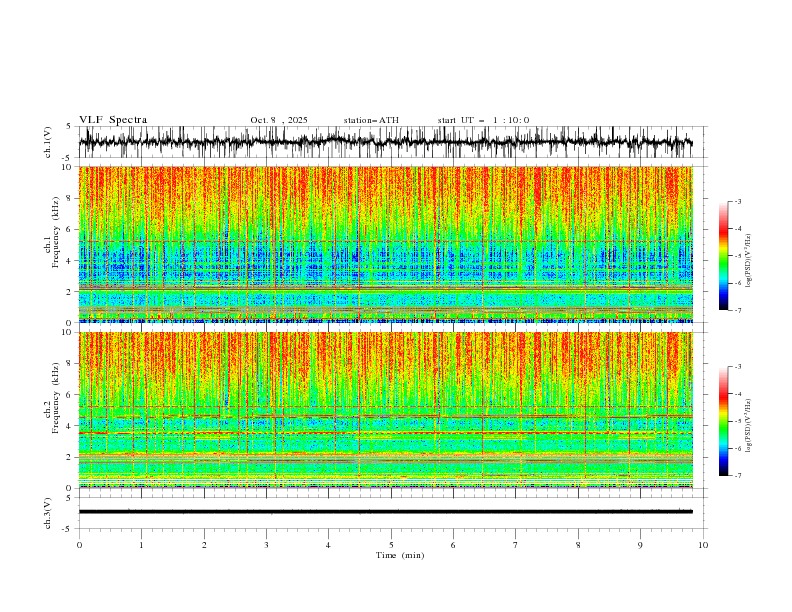
Task: Click the ch.2 color bar "-3" tick label
Action: pos(737,367)
